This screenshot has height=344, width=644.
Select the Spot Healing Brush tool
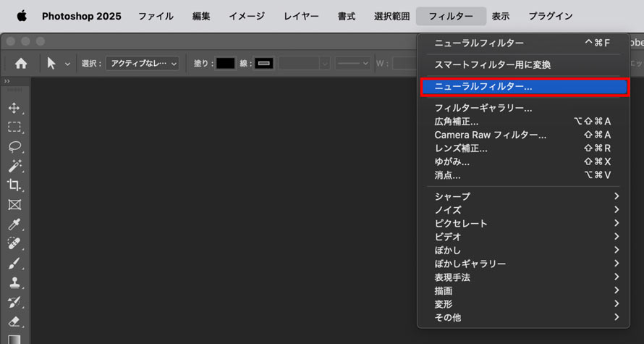(14, 243)
